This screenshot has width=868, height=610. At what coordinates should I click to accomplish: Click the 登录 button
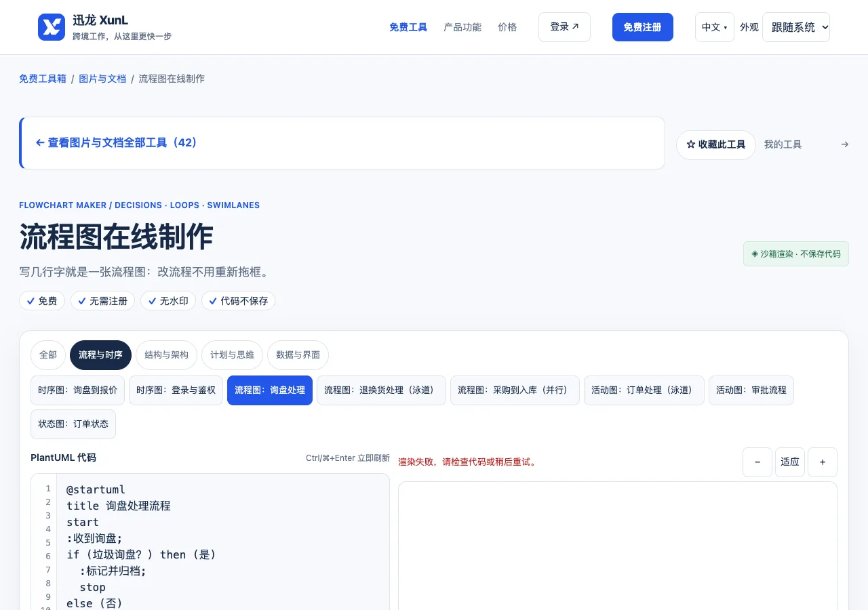(564, 27)
